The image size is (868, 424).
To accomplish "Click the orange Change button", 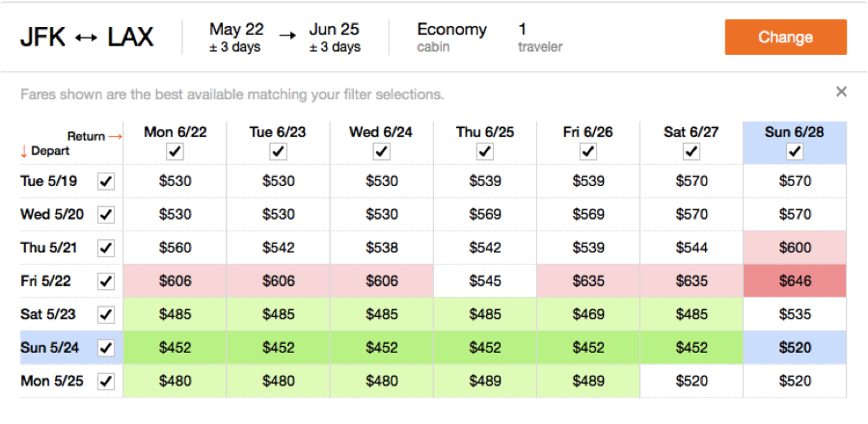I will click(x=785, y=38).
